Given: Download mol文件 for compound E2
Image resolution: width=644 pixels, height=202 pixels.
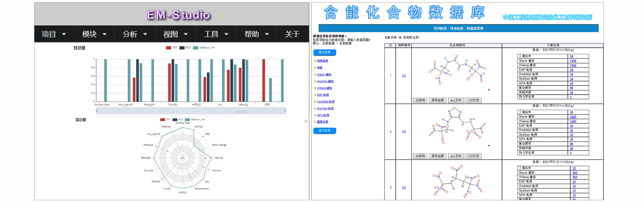Looking at the screenshot, I should tap(456, 100).
